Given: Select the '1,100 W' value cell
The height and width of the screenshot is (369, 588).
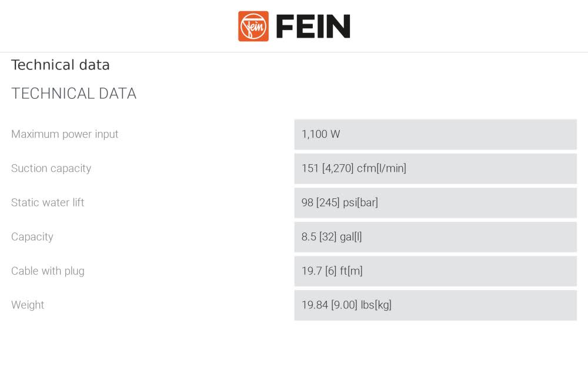Looking at the screenshot, I should tap(435, 134).
